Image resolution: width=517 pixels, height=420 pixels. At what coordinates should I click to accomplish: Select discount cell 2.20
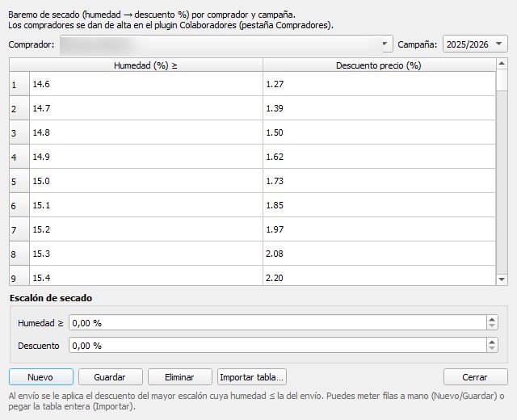pyautogui.click(x=379, y=275)
